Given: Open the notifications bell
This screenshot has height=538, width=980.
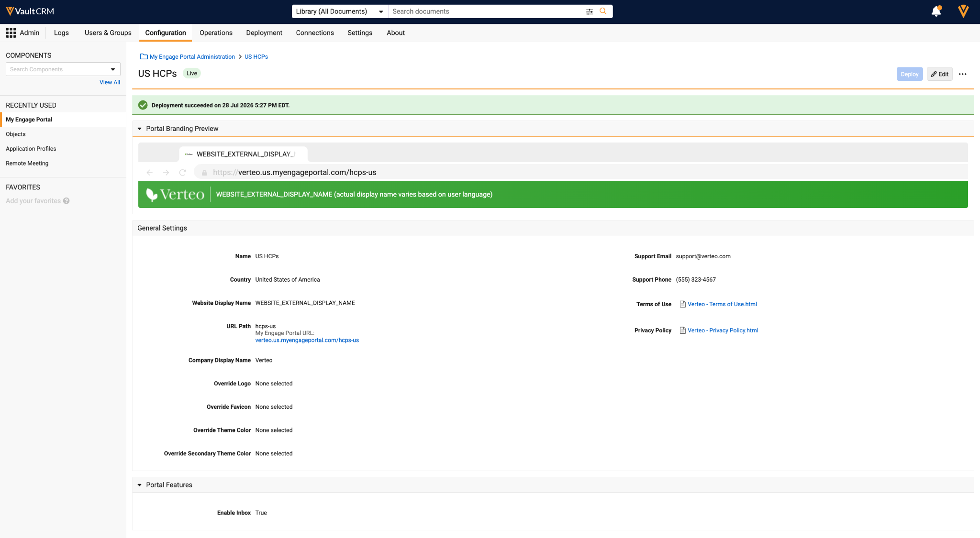Looking at the screenshot, I should pos(936,11).
